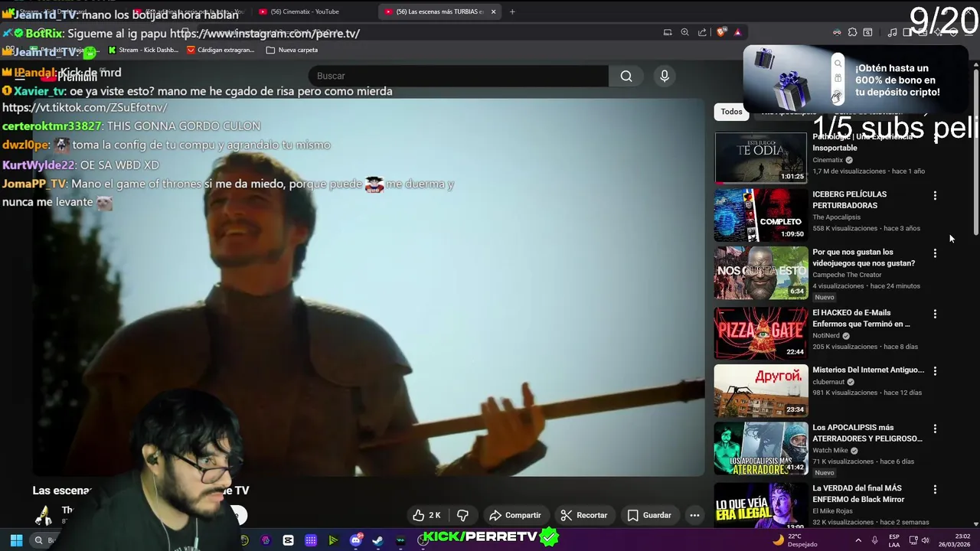980x551 pixels.
Task: Open Discord from the taskbar
Action: coord(355,540)
